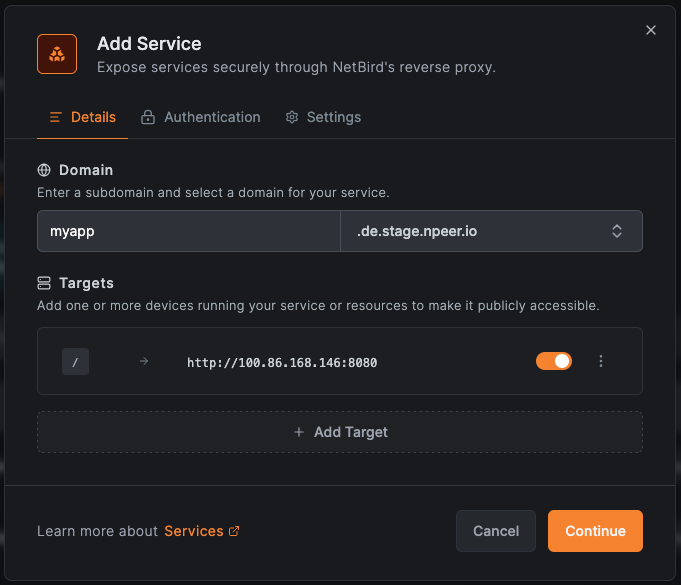Go to the Settings tab
This screenshot has width=681, height=585.
coord(323,117)
